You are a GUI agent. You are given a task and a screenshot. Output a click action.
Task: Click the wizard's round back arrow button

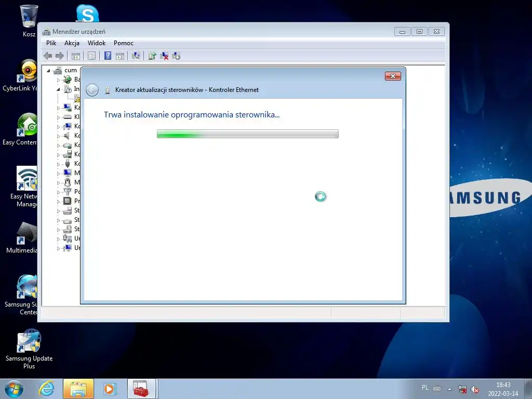pyautogui.click(x=92, y=90)
